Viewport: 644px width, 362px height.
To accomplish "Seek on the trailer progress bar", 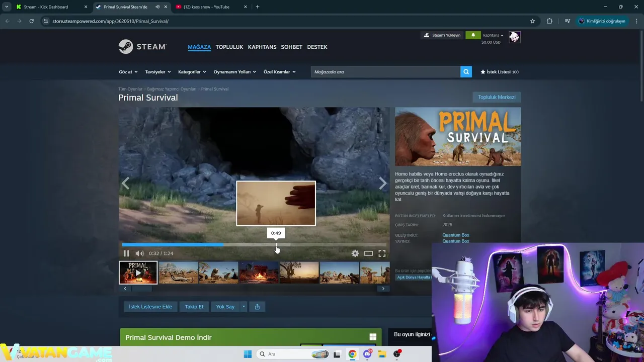I will pyautogui.click(x=255, y=245).
